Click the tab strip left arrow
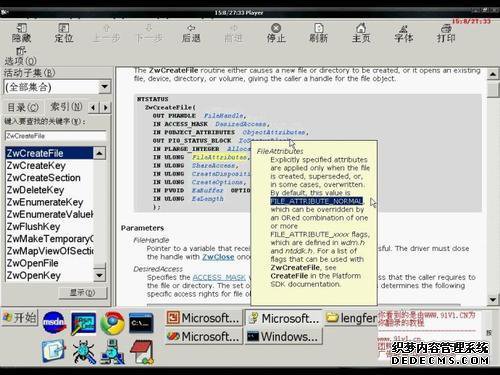The width and height of the screenshot is (500, 375). (93, 107)
